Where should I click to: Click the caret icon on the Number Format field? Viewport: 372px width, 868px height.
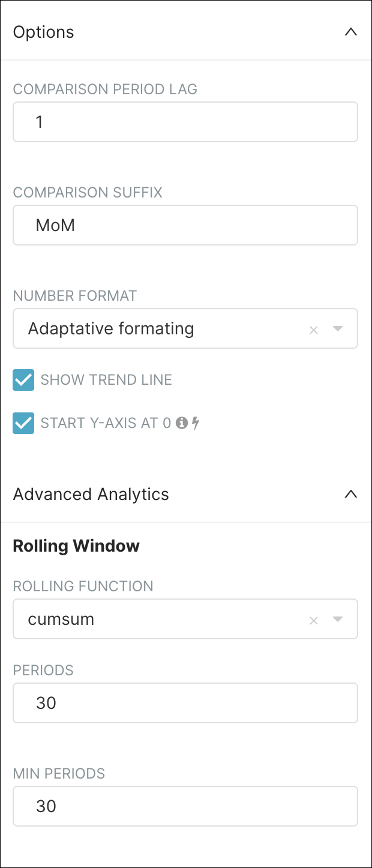[338, 328]
